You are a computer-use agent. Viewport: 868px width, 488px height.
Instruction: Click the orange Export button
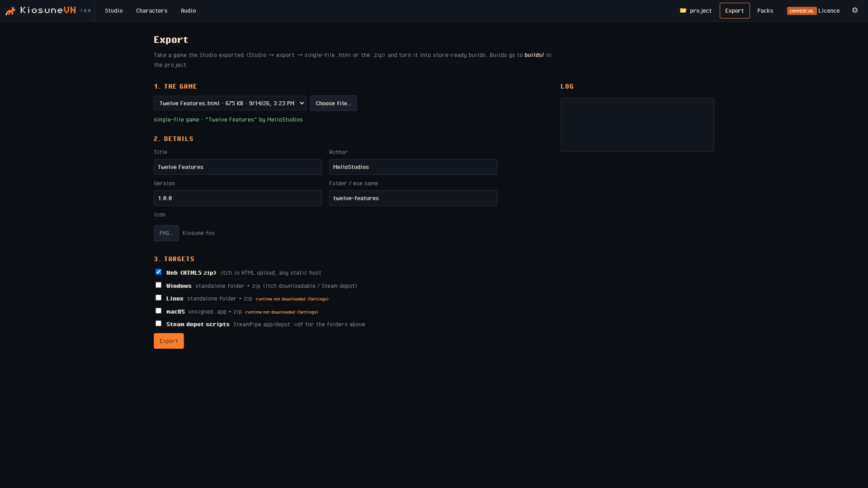169,341
